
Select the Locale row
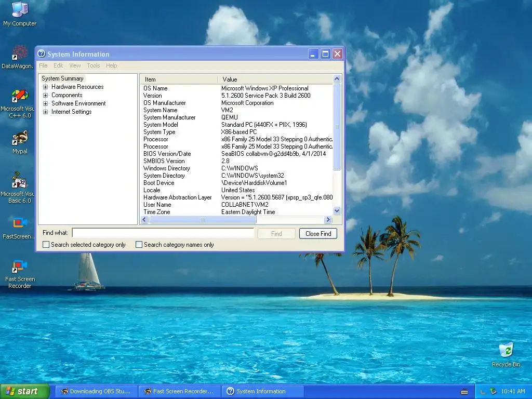(x=236, y=190)
